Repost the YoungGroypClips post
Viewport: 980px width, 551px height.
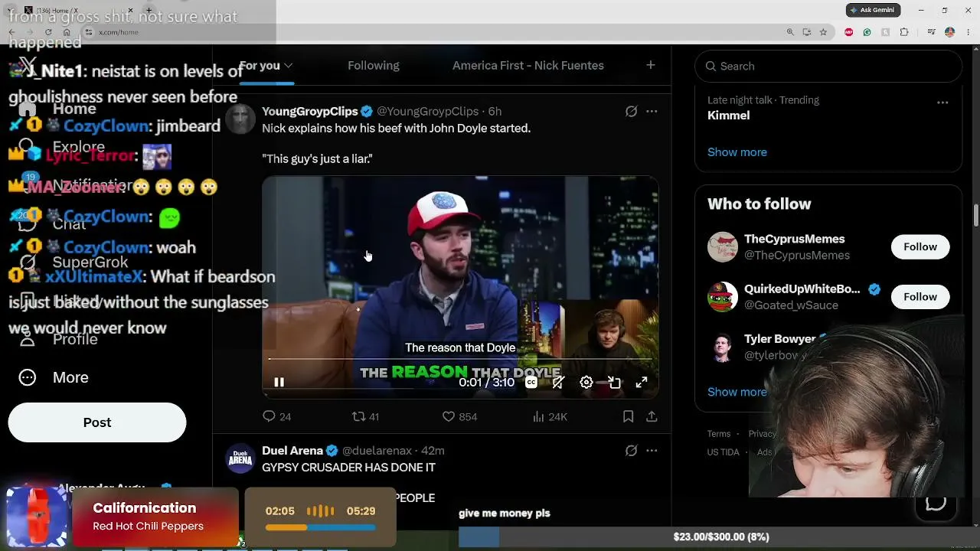tap(365, 416)
